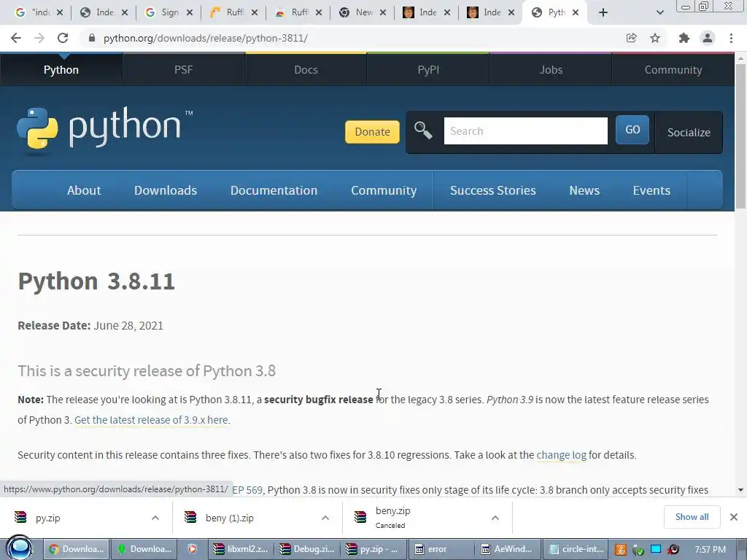Open the Socialize dropdown
The image size is (747, 560).
coord(689,133)
